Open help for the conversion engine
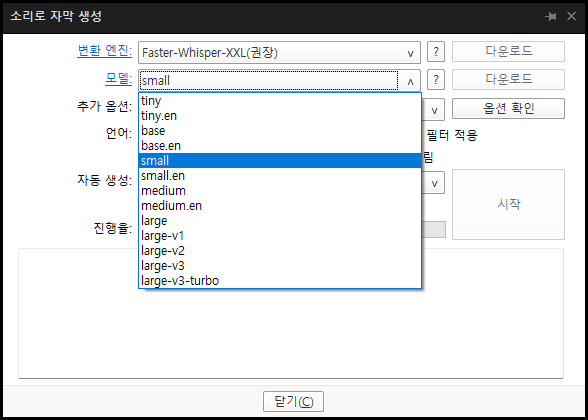 [435, 52]
